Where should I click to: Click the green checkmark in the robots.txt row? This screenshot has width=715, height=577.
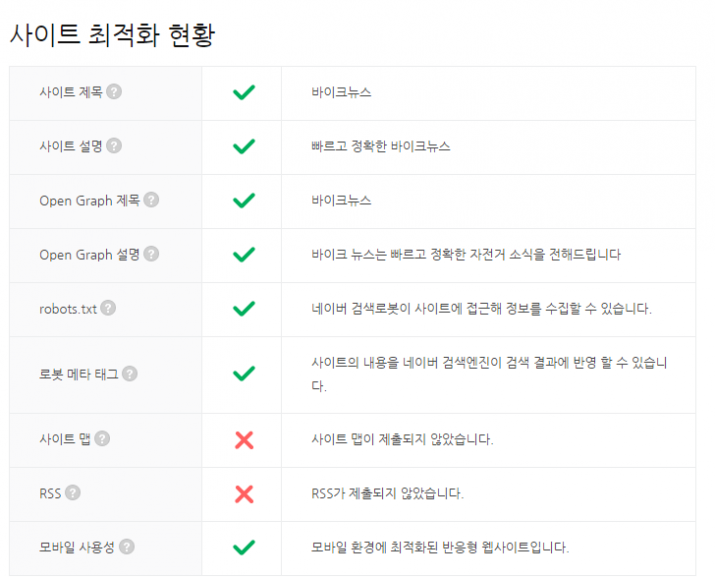pos(244,309)
